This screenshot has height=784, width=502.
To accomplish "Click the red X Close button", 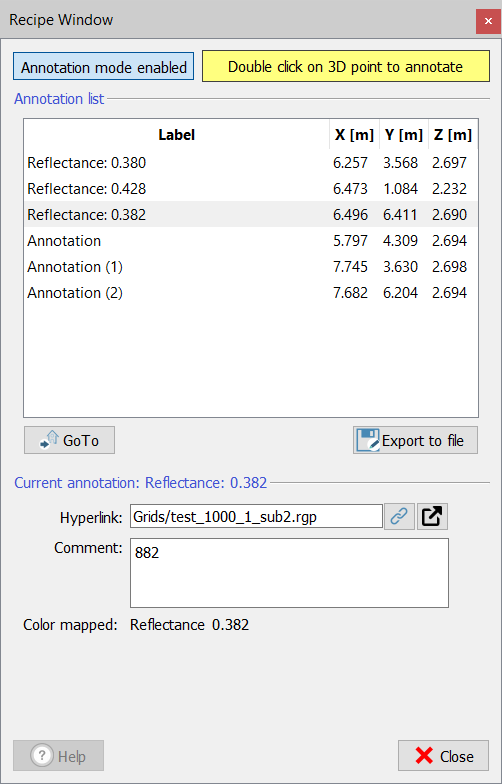I will [x=443, y=756].
